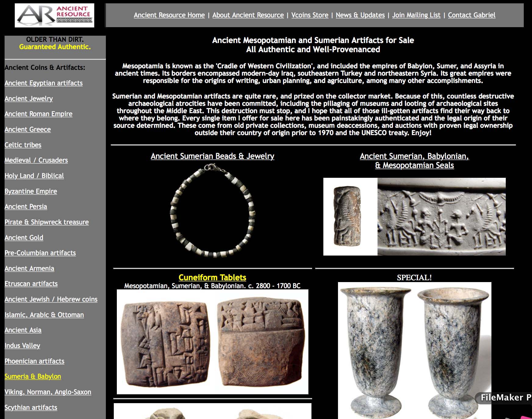Screen dimensions: 532x419
Task: Open Ancient Jewelry category
Action: click(x=29, y=98)
